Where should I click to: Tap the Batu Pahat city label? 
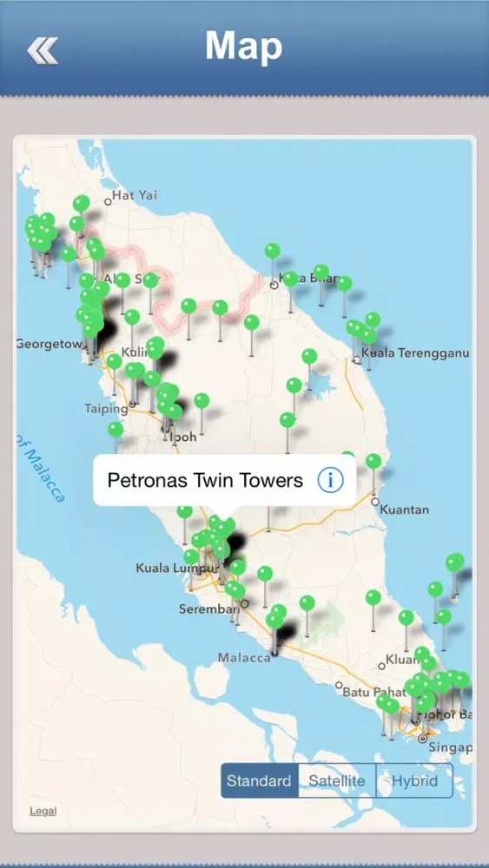373,692
